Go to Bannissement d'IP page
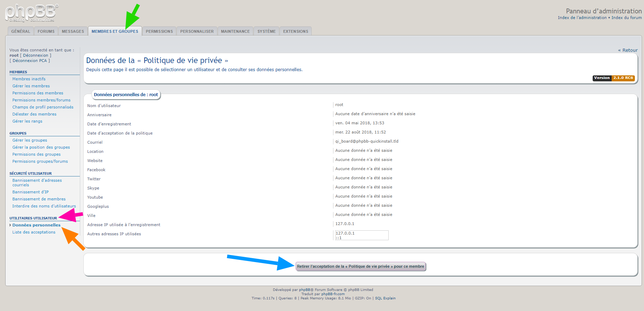Viewport: 644px width, 311px height. [31, 192]
